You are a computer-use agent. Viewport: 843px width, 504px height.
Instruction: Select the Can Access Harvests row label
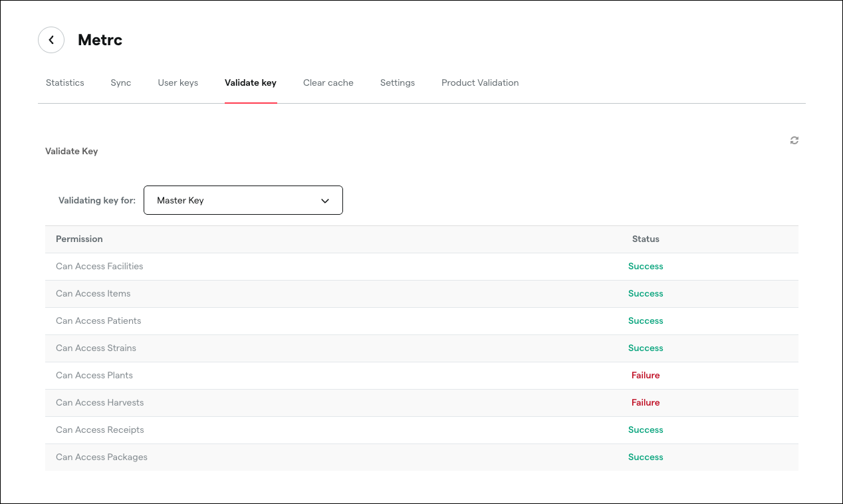coord(100,402)
